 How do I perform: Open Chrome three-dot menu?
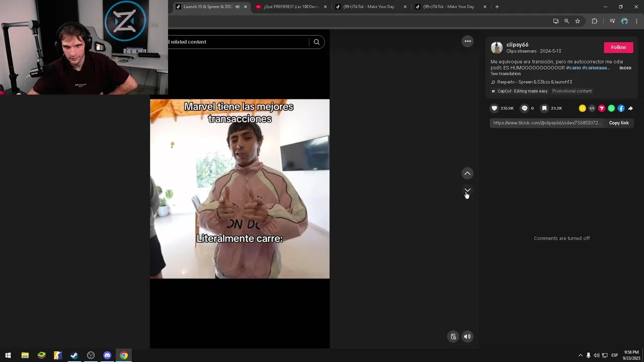[636, 21]
